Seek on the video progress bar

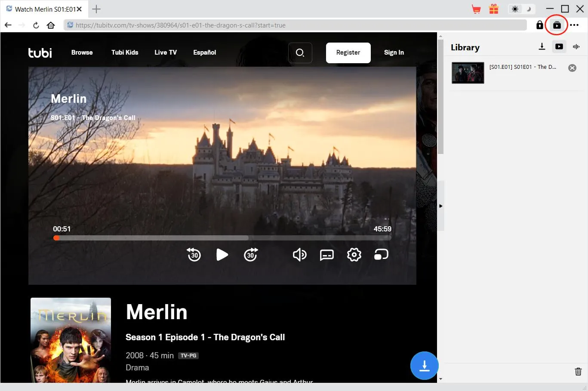222,238
